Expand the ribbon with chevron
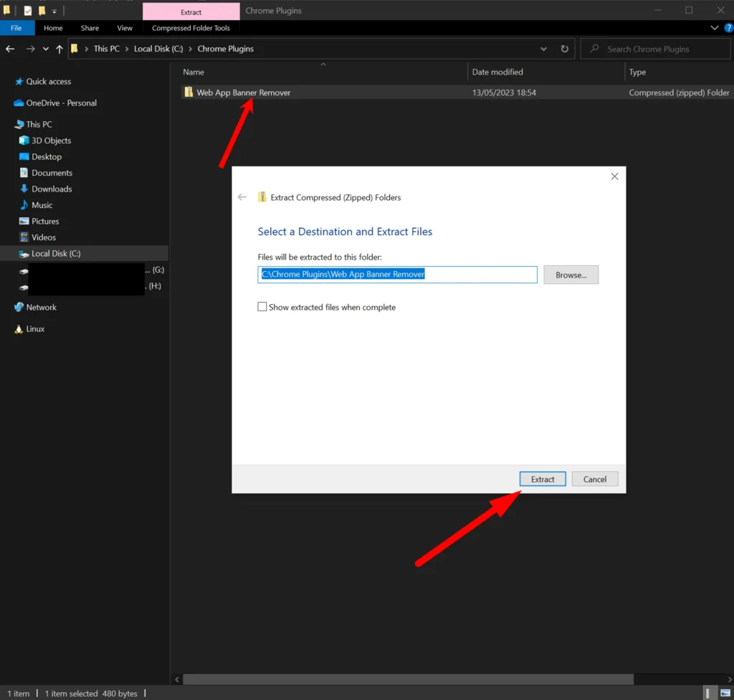This screenshot has height=700, width=734. (x=715, y=28)
